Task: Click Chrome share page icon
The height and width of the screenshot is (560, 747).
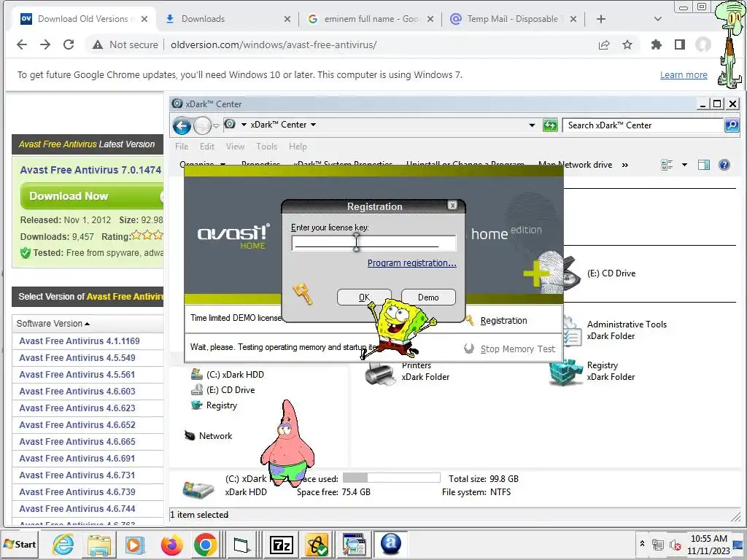Action: pos(604,44)
